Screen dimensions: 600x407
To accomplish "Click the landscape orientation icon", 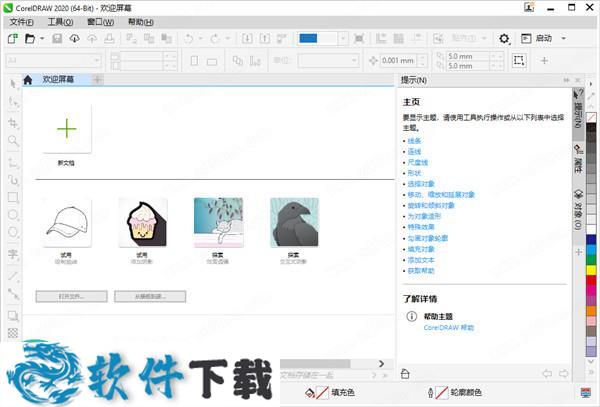I will 212,61.
